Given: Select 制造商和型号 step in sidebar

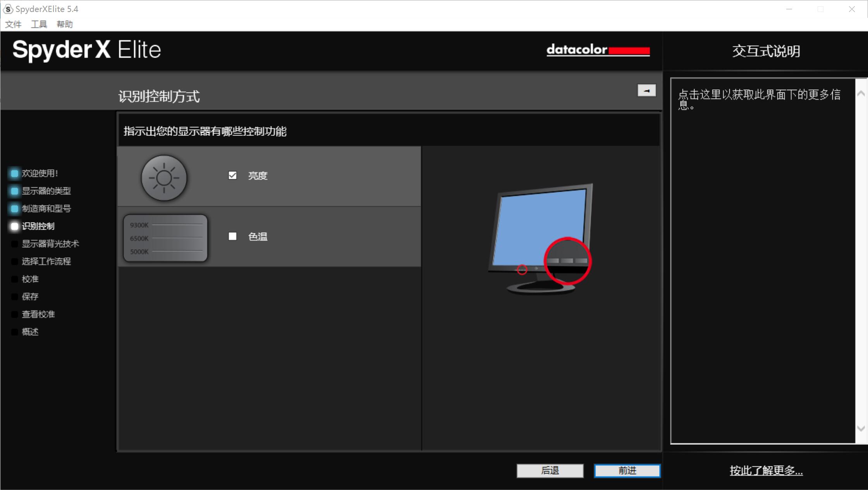Looking at the screenshot, I should (x=46, y=209).
